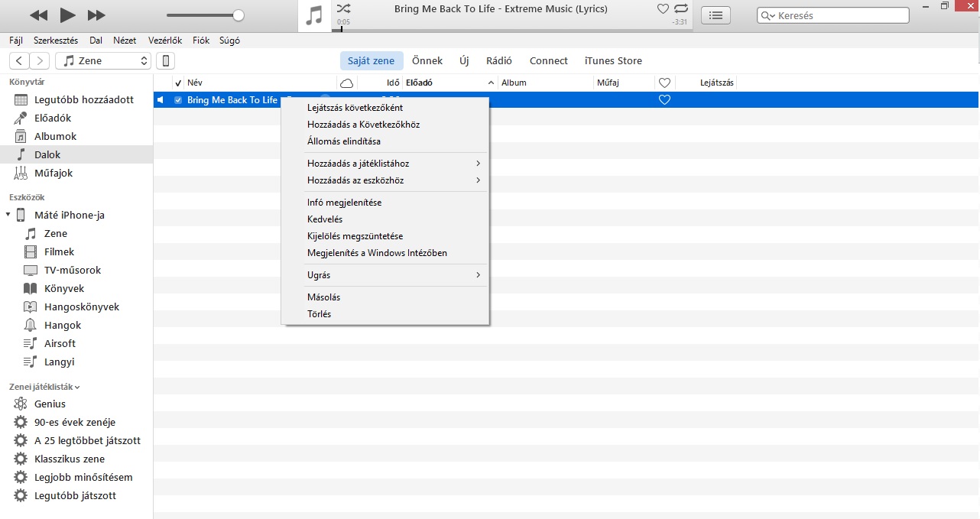Select Legutóbb hozzáadott in library
Image resolution: width=980 pixels, height=519 pixels.
[76, 100]
